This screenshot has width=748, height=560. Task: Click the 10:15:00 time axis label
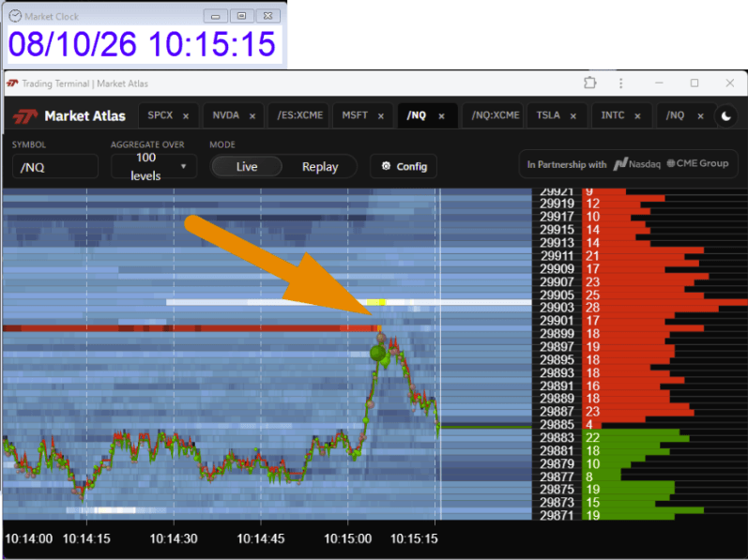pos(348,538)
